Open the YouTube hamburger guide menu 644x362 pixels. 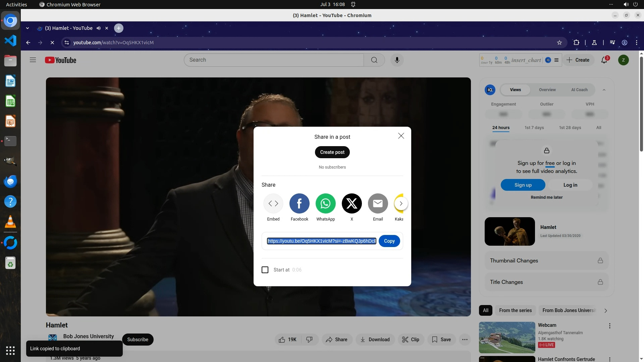(x=33, y=60)
